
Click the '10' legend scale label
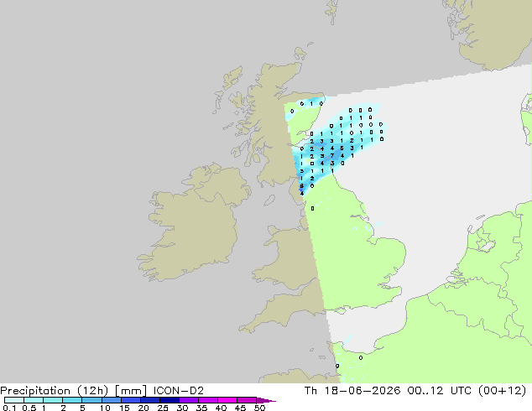pos(105,408)
